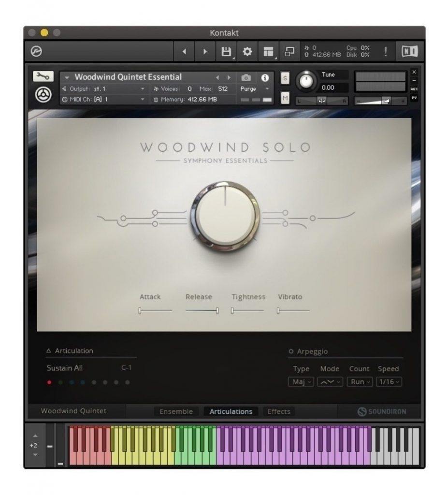
Task: Toggle the S solo button
Action: click(285, 78)
